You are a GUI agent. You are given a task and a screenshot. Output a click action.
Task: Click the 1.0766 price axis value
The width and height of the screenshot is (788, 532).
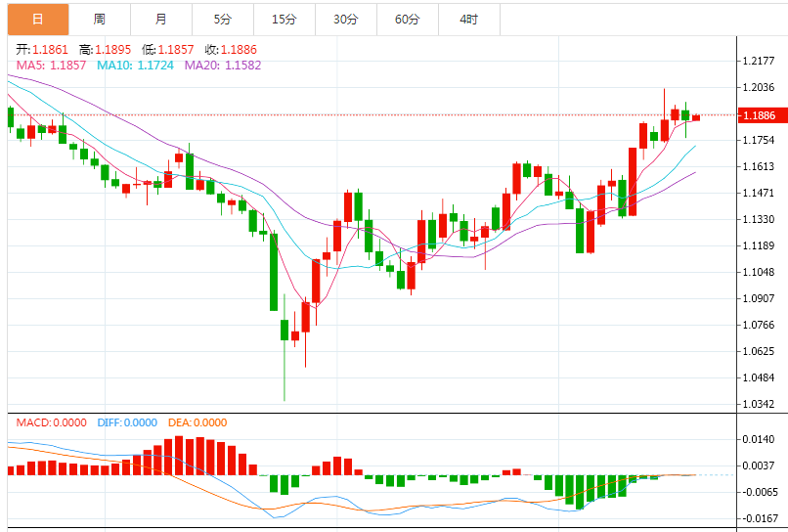click(x=759, y=325)
